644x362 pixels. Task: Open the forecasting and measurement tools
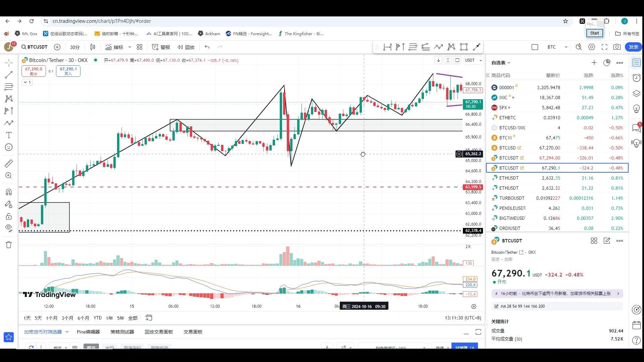tap(9, 111)
